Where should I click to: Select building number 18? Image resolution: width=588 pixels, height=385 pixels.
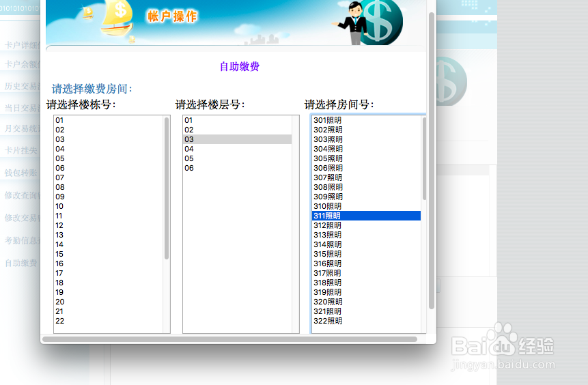pos(109,283)
